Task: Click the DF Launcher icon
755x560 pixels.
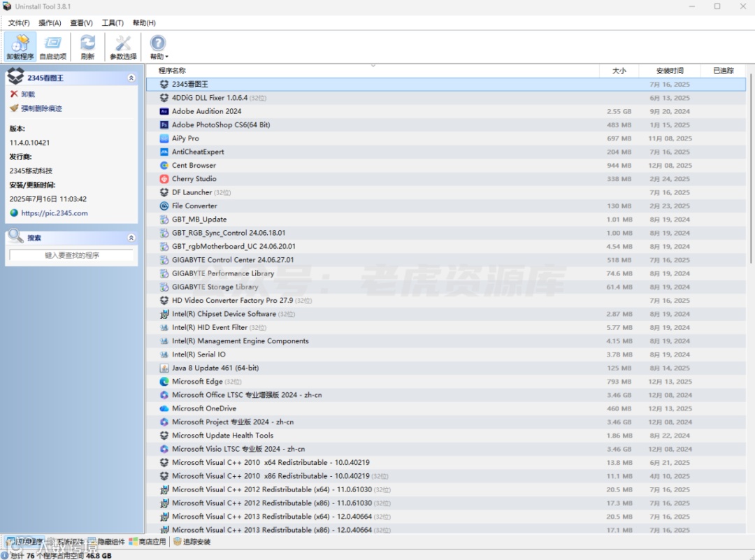Action: click(x=164, y=192)
